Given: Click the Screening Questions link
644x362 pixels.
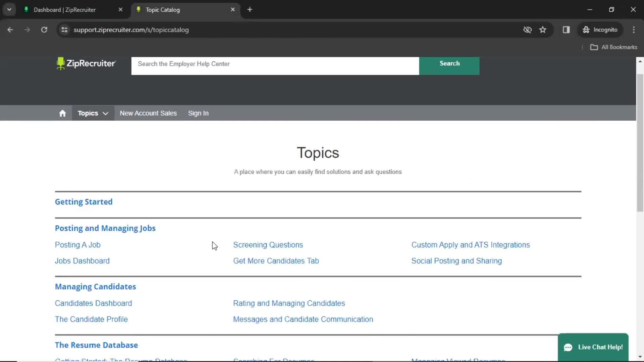Looking at the screenshot, I should click(x=268, y=245).
